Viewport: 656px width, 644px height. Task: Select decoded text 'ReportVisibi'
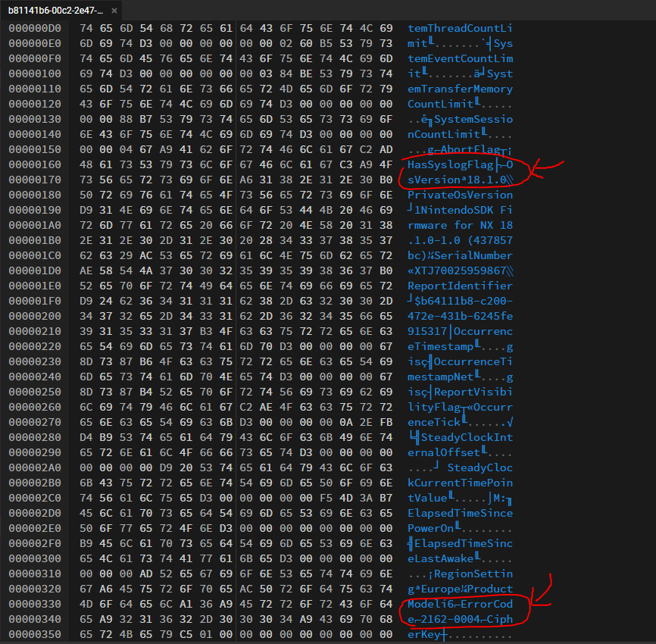[x=473, y=392]
